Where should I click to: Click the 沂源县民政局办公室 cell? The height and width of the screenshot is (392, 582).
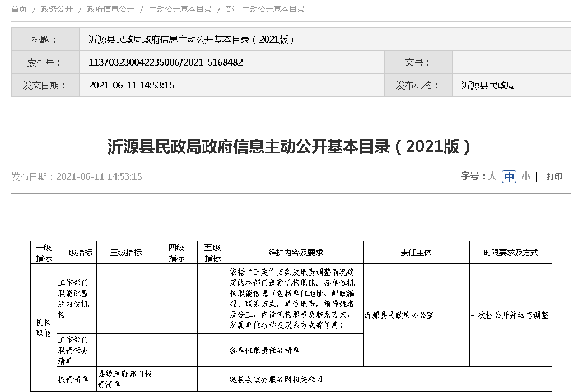click(x=399, y=315)
